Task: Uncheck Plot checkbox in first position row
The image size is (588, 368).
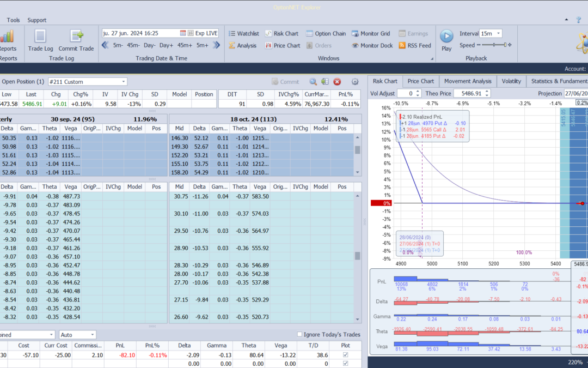Action: (x=344, y=355)
